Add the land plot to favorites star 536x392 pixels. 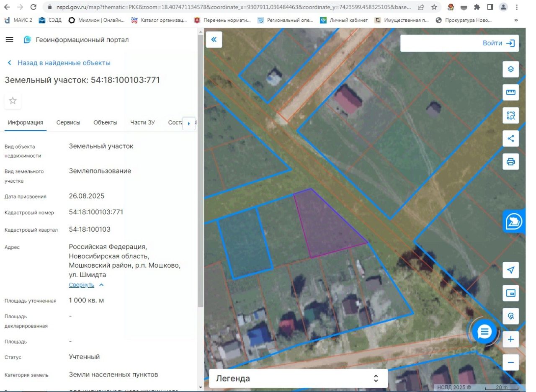click(13, 101)
